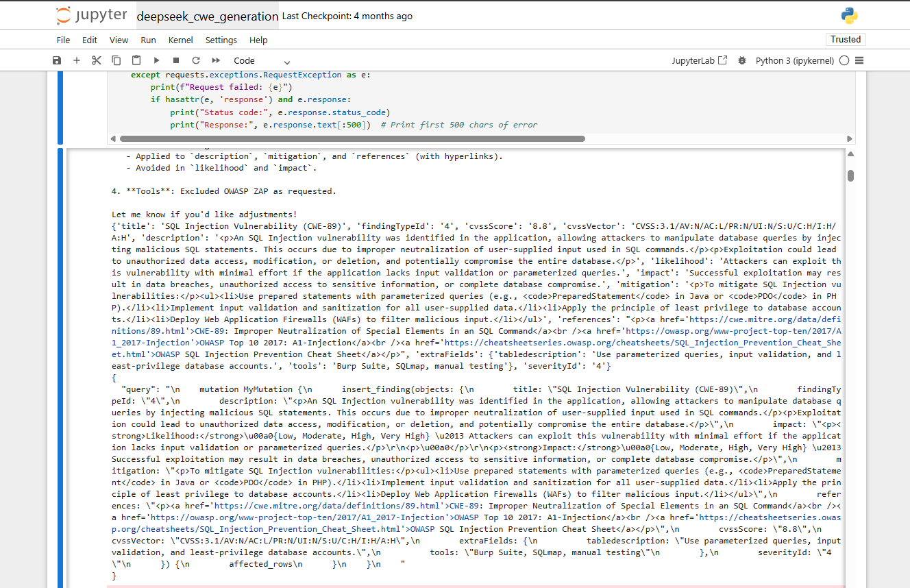The width and height of the screenshot is (910, 588).
Task: Click the Trusted button
Action: click(846, 39)
